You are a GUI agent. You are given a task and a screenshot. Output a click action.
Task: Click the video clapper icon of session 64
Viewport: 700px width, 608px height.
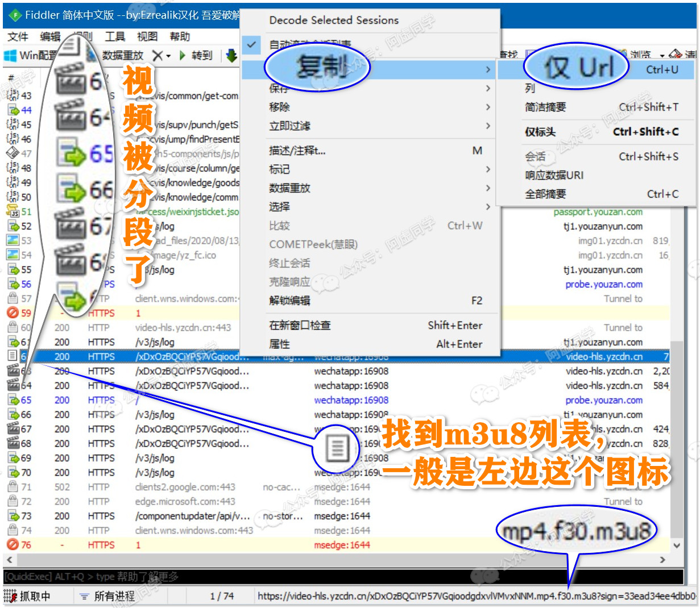pyautogui.click(x=13, y=385)
